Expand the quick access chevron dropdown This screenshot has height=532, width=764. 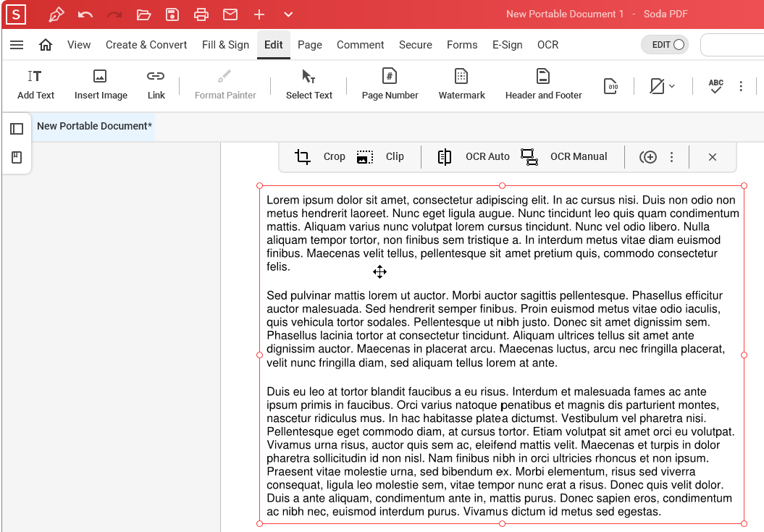288,14
